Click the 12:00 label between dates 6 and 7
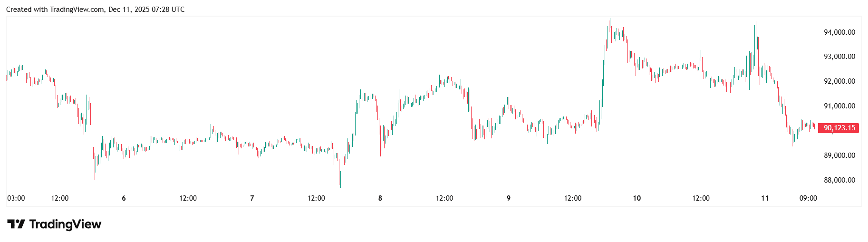The image size is (868, 242). click(x=188, y=198)
